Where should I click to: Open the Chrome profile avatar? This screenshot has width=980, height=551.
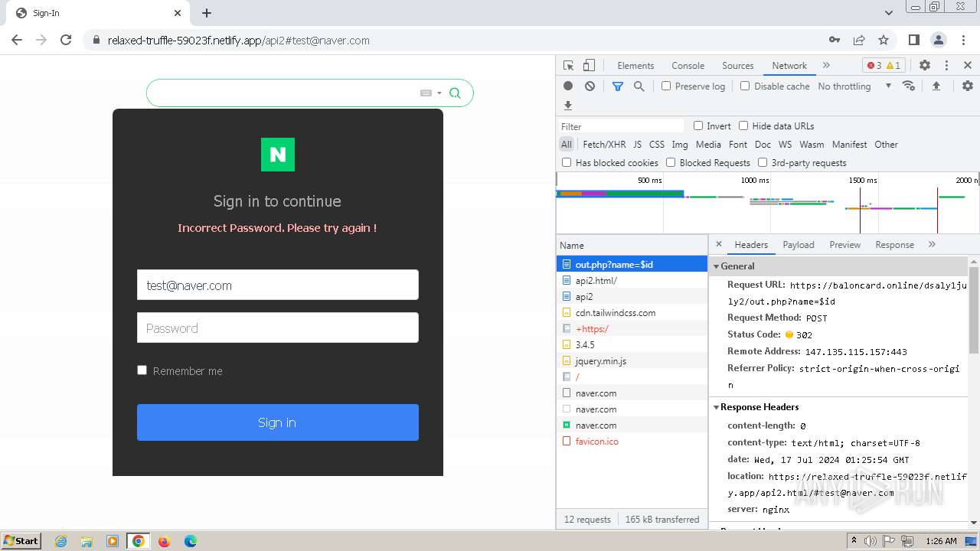[x=938, y=40]
